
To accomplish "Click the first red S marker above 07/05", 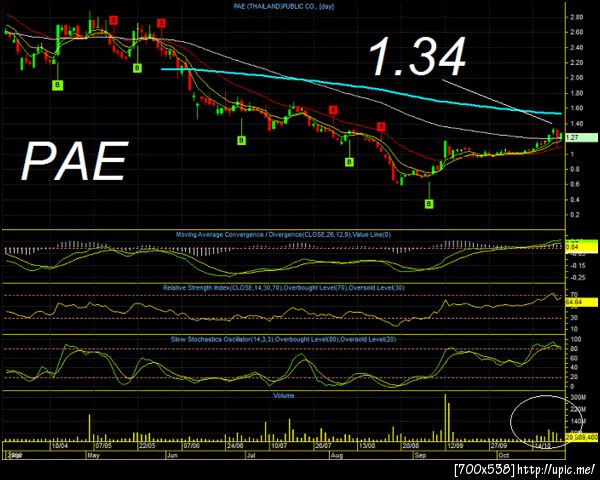I will [113, 20].
